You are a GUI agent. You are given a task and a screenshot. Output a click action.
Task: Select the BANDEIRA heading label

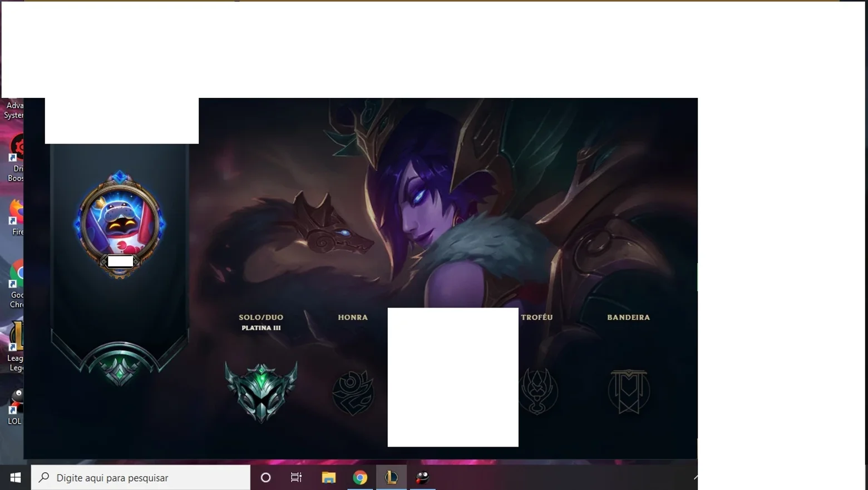click(628, 317)
